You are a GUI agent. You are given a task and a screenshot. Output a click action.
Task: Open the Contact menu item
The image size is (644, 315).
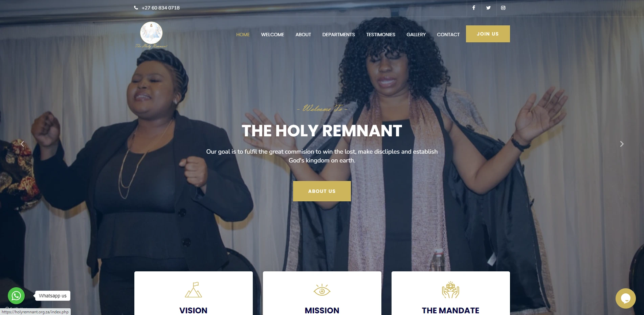[448, 35]
